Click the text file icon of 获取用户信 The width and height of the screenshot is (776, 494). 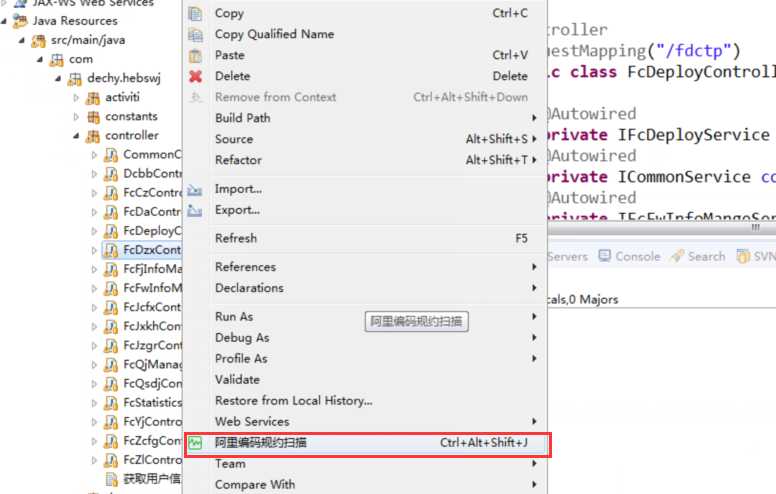coord(112,479)
